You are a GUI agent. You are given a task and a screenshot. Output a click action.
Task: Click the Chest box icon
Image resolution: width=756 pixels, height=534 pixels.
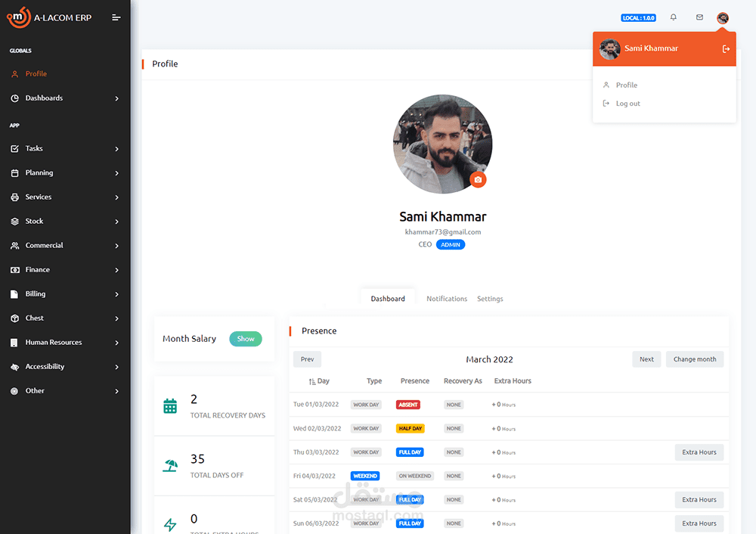pyautogui.click(x=15, y=318)
